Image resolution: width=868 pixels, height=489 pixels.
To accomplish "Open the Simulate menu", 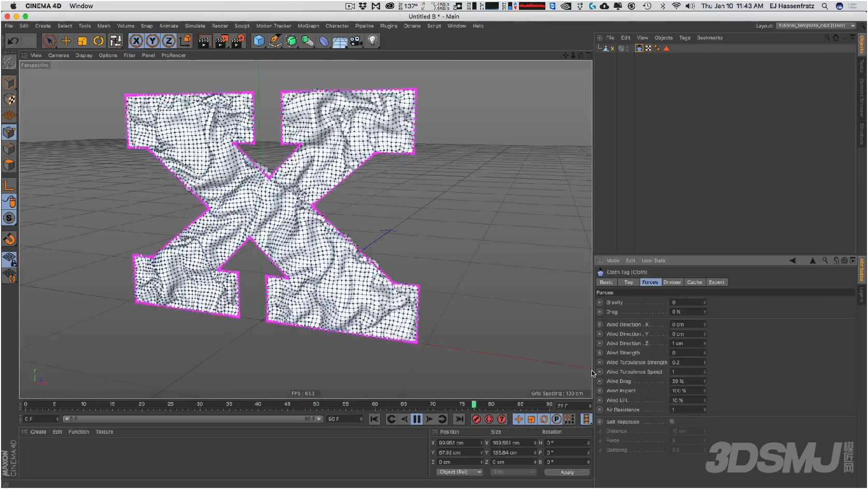I will 195,26.
